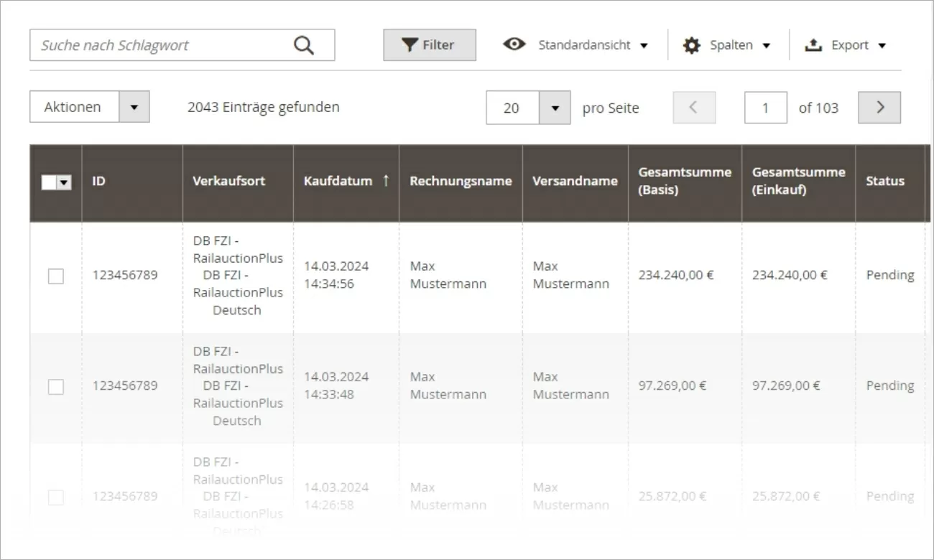The image size is (934, 560).
Task: Click the search magnifier icon
Action: pos(303,44)
